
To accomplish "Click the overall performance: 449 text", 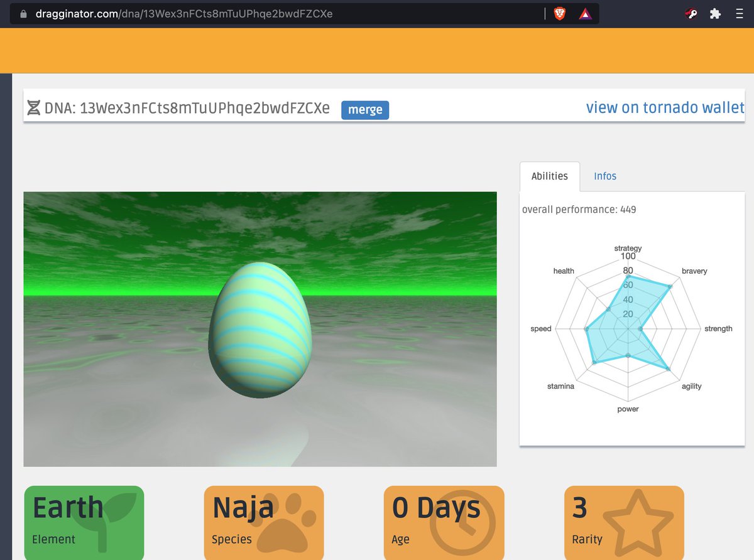I will pos(579,210).
